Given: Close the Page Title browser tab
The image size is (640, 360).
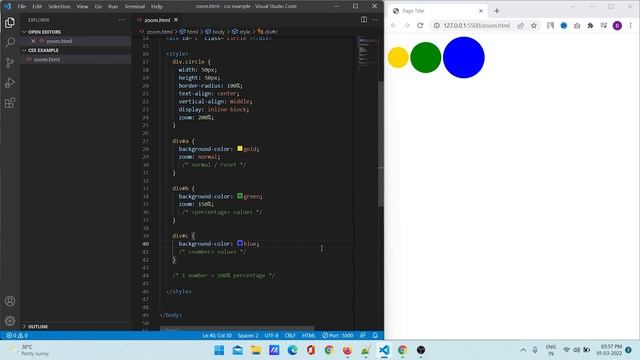Looking at the screenshot, I should 481,11.
